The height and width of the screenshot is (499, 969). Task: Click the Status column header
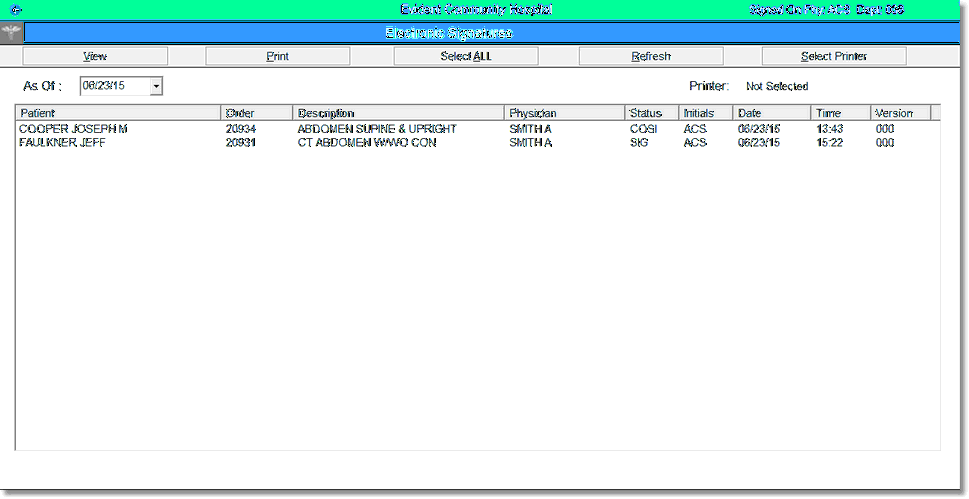point(651,113)
